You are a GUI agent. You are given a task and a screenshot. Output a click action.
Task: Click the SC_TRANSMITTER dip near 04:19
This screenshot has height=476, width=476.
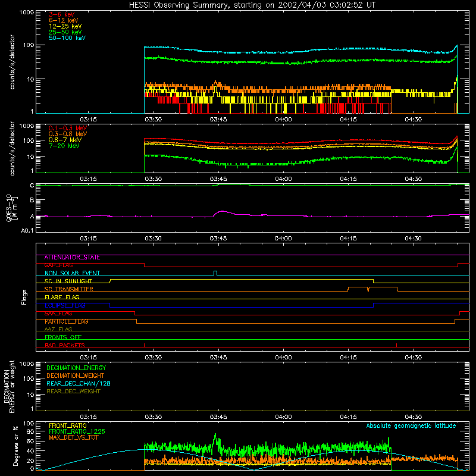[368, 289]
